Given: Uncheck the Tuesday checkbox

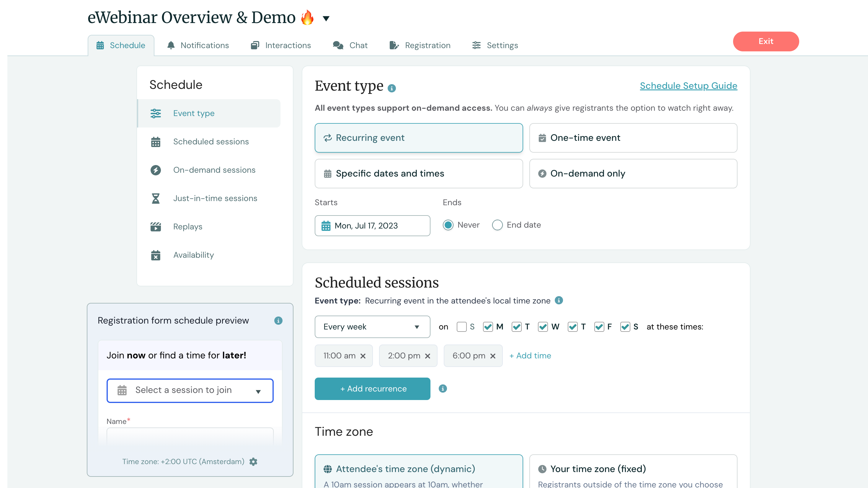Looking at the screenshot, I should [x=517, y=327].
